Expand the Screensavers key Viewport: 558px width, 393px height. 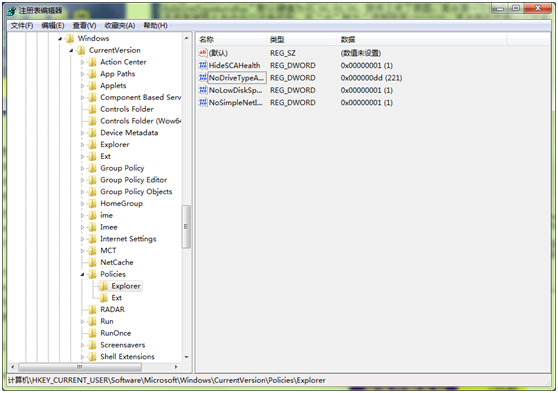click(82, 345)
